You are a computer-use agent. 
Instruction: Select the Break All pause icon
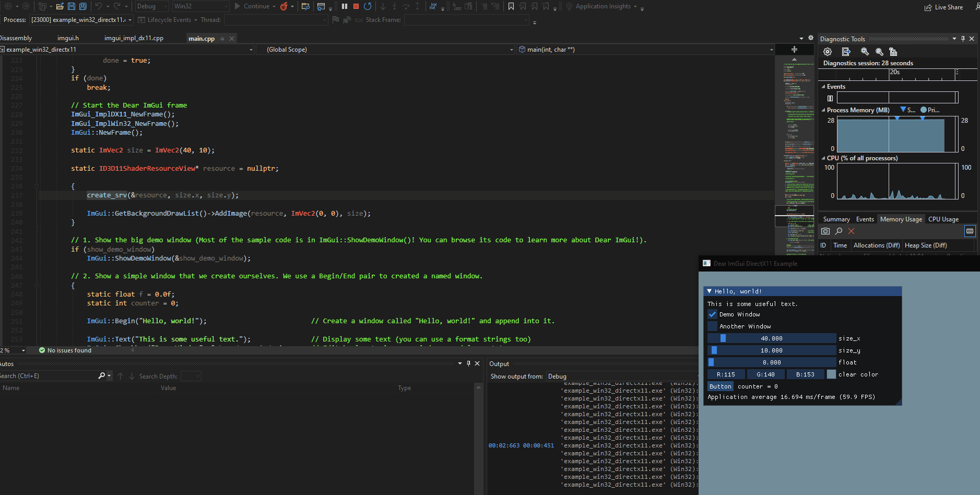pos(344,6)
